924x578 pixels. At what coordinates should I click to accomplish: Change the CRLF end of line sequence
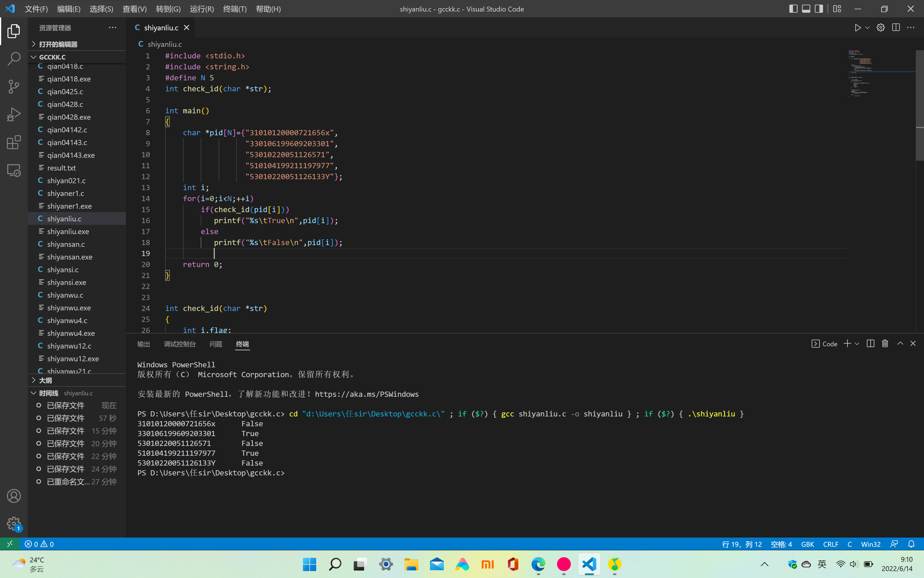pos(830,544)
